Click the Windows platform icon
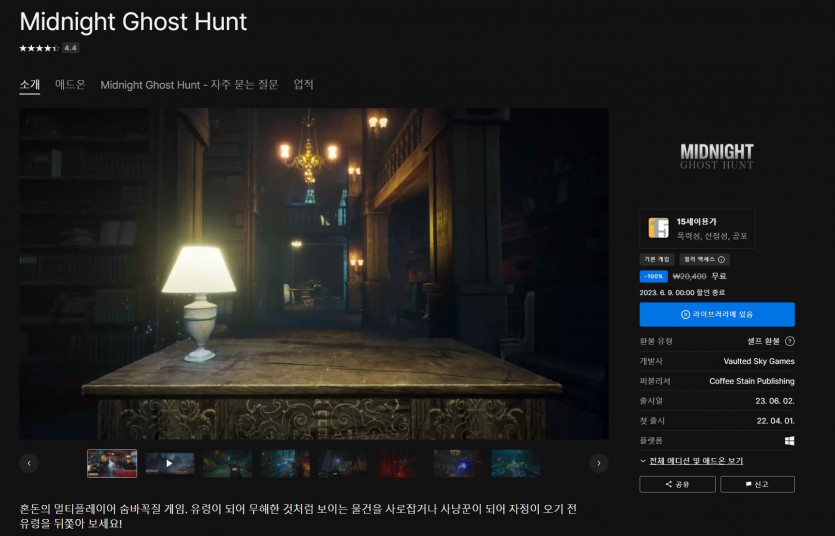The image size is (835, 536). 790,441
